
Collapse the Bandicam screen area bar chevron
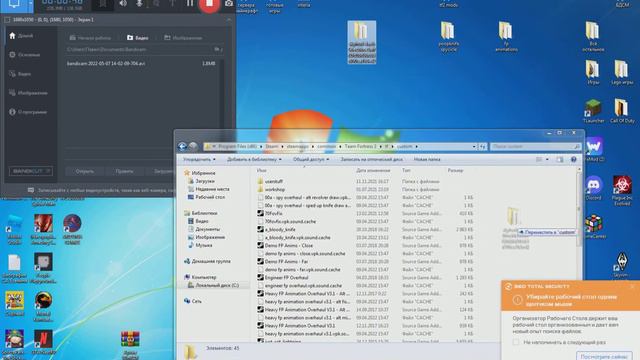point(229,20)
